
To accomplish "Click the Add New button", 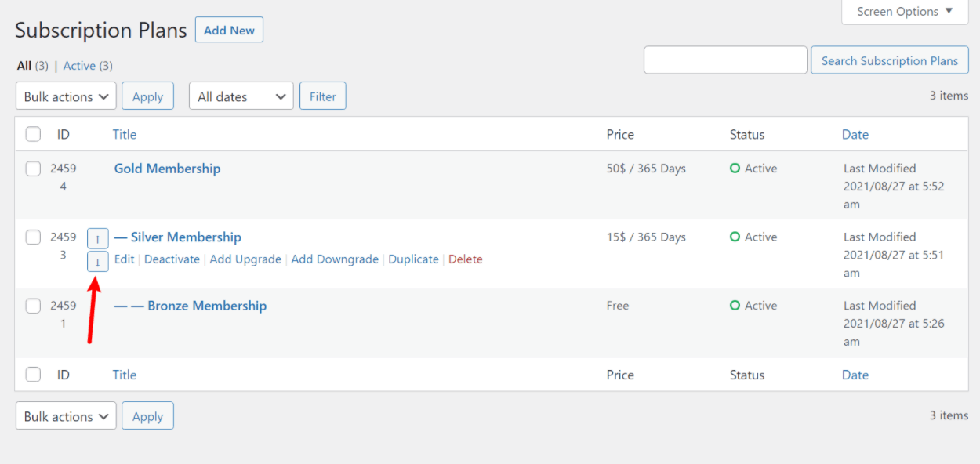I will point(229,31).
